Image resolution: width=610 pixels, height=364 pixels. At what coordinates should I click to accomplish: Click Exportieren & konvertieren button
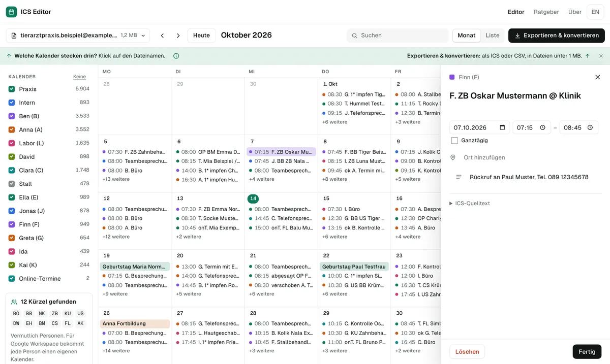tap(557, 36)
